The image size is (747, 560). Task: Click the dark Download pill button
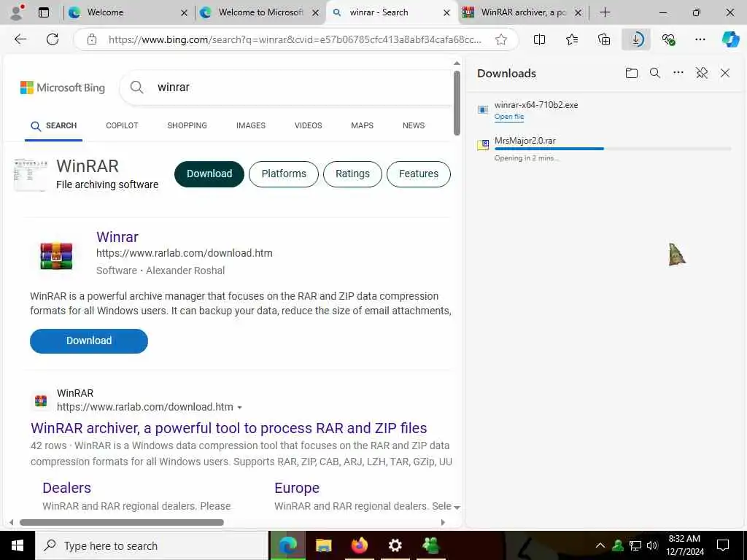(209, 174)
